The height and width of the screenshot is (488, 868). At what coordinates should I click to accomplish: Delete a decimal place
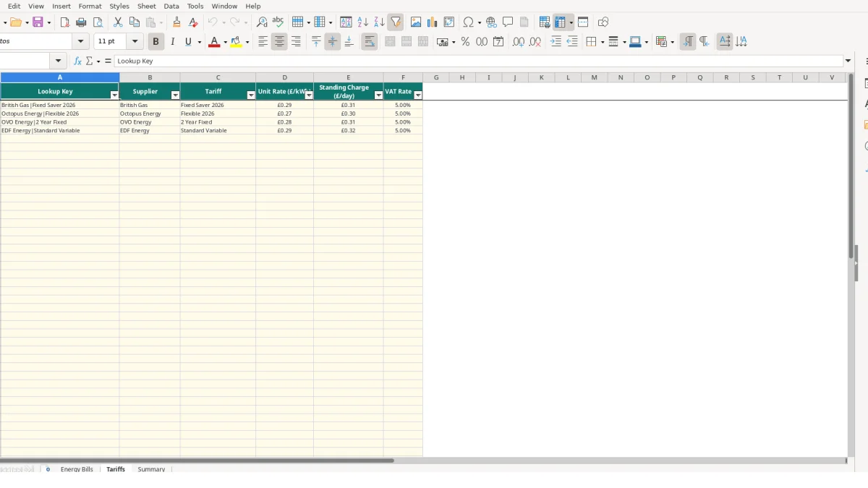pyautogui.click(x=535, y=42)
